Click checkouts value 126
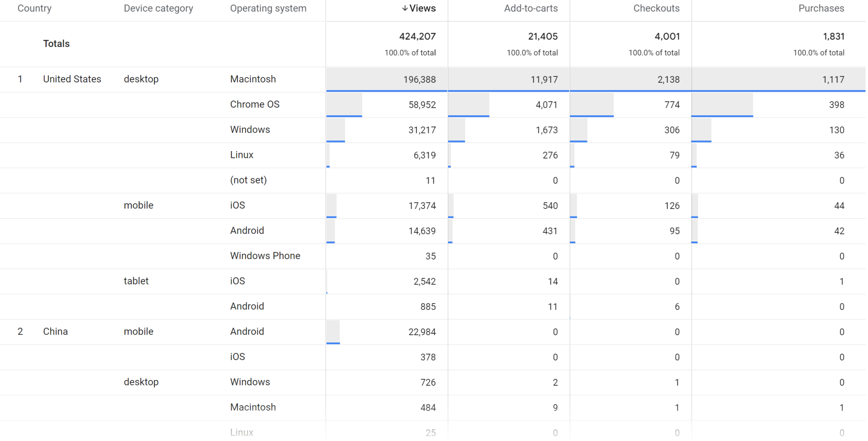Viewport: 868px width, 441px height. (x=672, y=206)
